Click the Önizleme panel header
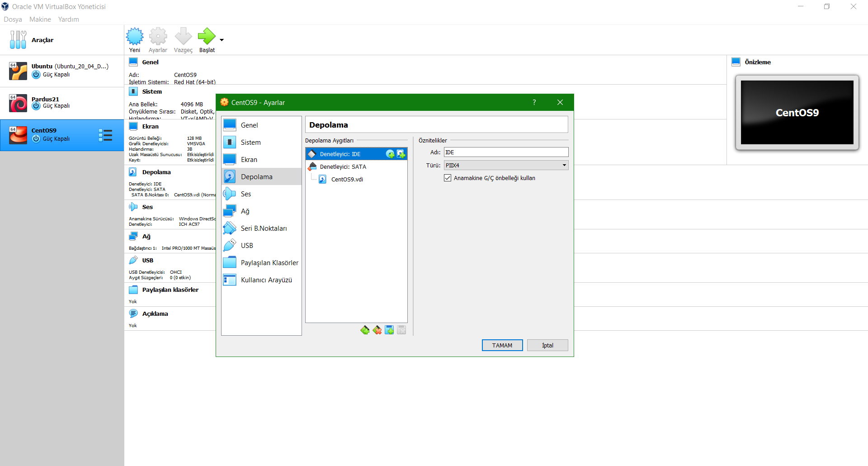This screenshot has height=466, width=868. click(758, 62)
